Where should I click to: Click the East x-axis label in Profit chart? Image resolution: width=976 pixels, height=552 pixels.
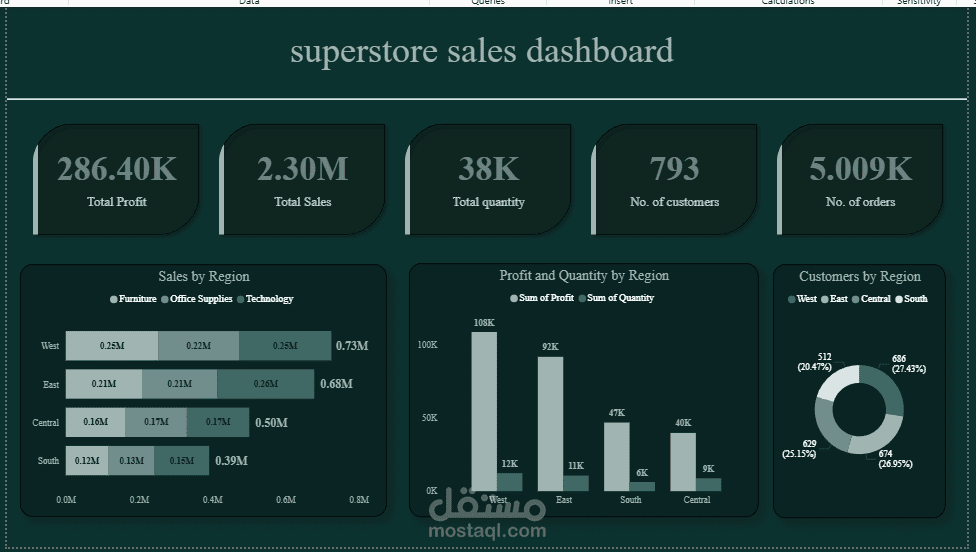click(x=564, y=500)
